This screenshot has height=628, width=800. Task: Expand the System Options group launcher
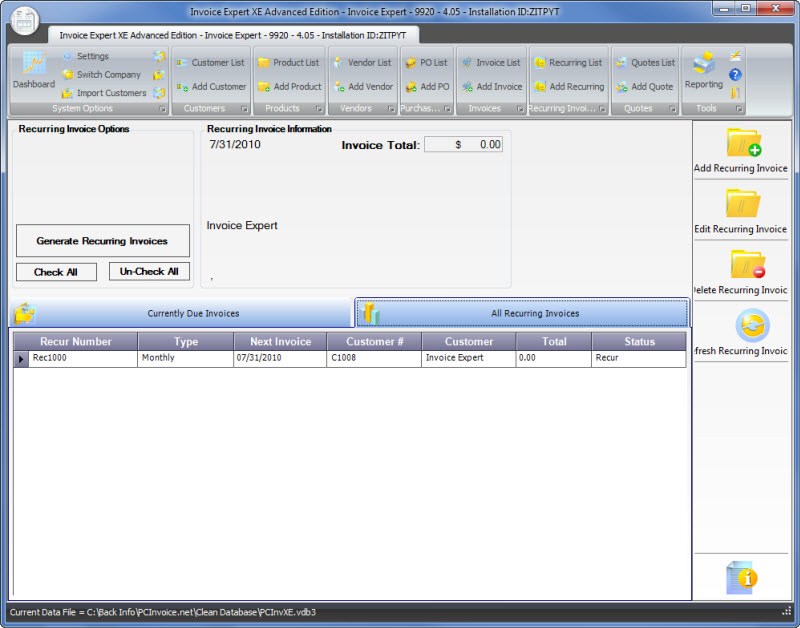tap(162, 109)
